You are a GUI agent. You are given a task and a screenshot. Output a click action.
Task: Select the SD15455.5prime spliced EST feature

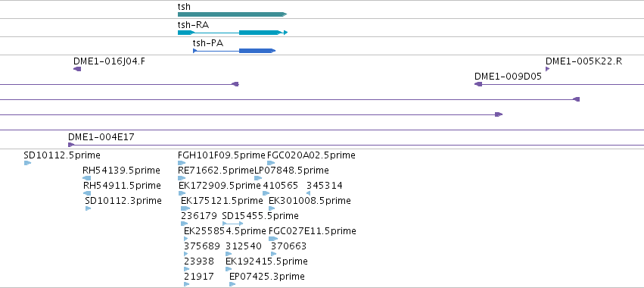click(x=232, y=224)
